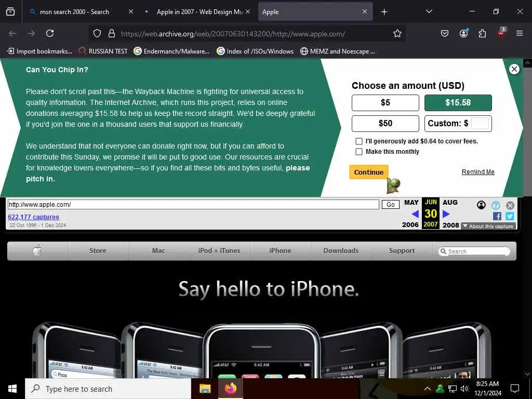The height and width of the screenshot is (399, 532).
Task: Open the Store nav item
Action: [98, 251]
